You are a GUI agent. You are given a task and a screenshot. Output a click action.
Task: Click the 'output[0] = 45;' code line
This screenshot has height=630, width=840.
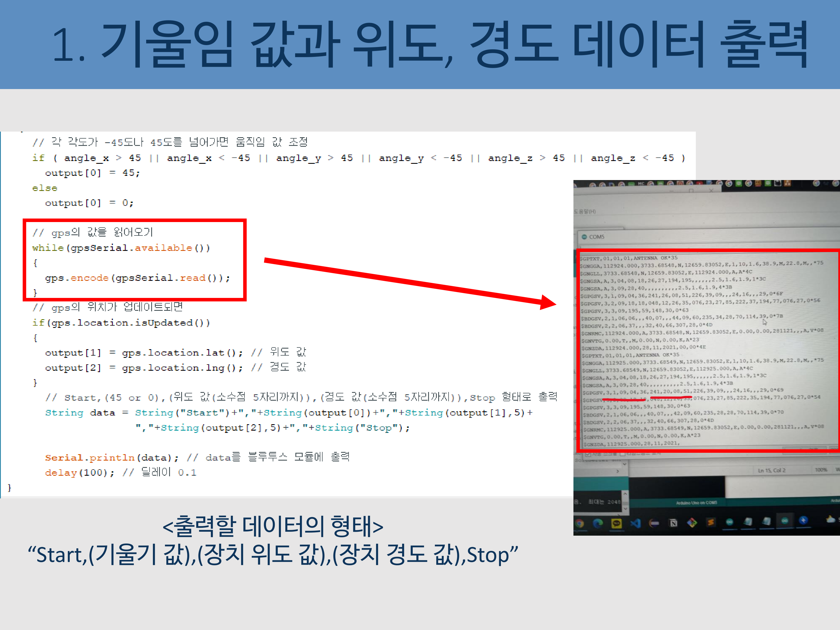point(92,173)
